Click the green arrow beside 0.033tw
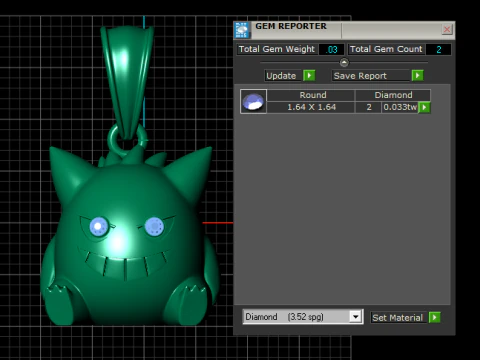The image size is (480, 360). pos(424,107)
